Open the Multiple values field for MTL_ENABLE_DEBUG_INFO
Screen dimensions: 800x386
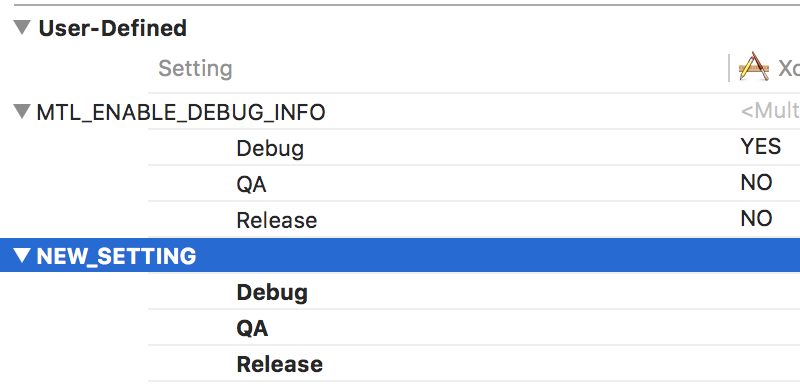[770, 111]
